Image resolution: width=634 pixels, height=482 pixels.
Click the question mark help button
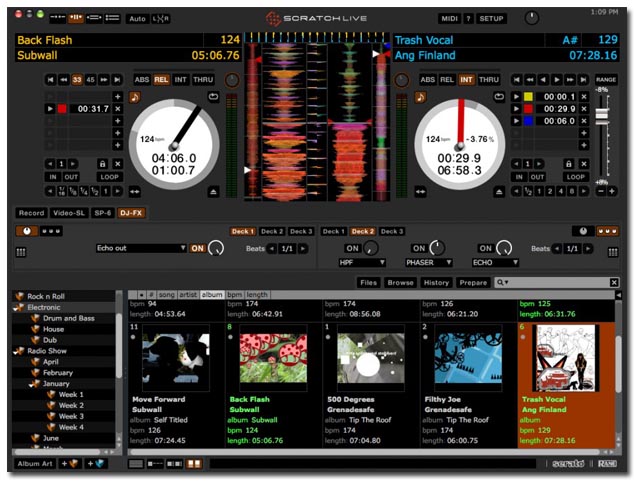(468, 19)
